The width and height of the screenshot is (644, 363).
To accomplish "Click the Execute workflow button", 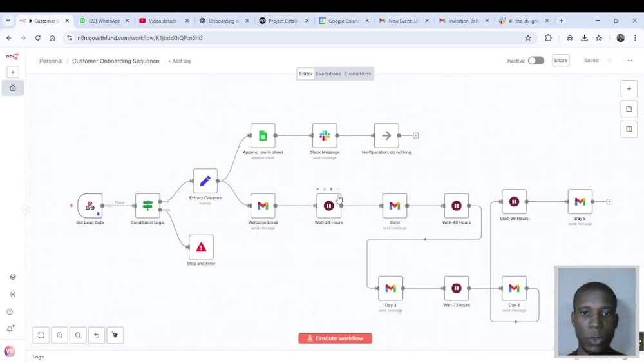I will click(x=335, y=338).
